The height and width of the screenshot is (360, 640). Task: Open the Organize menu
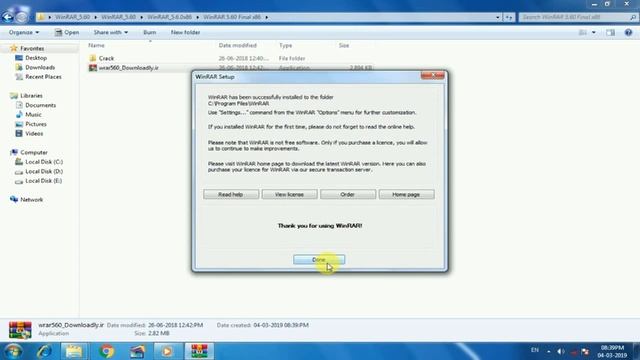point(24,32)
